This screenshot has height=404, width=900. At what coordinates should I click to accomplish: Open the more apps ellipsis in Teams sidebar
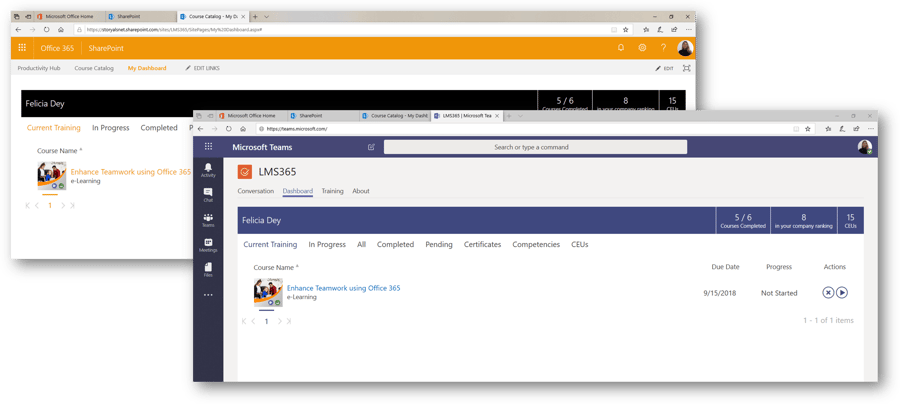point(208,295)
